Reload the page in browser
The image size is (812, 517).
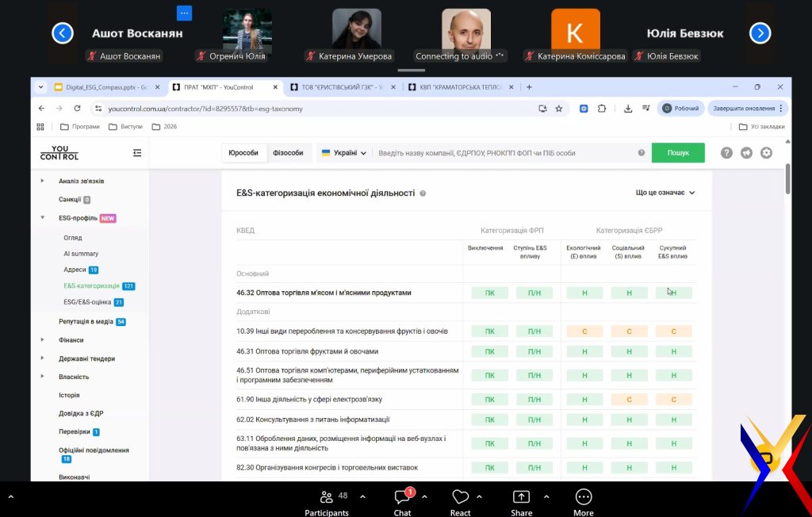[77, 109]
